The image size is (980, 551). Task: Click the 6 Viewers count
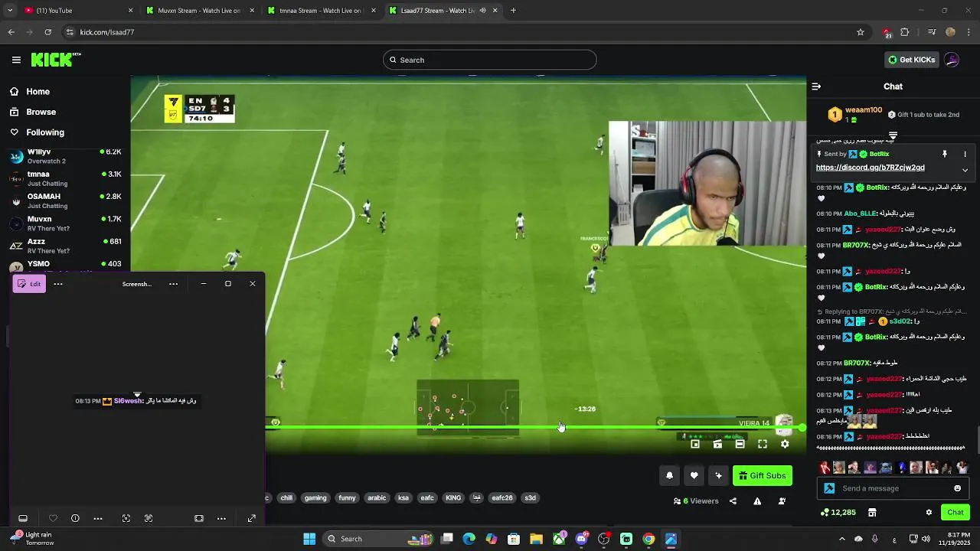click(x=696, y=501)
